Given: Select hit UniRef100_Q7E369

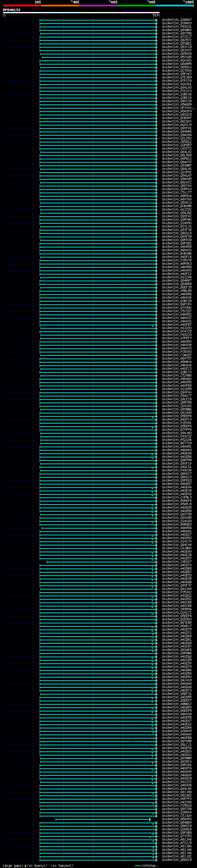Looking at the screenshot, I should pyautogui.click(x=177, y=78).
